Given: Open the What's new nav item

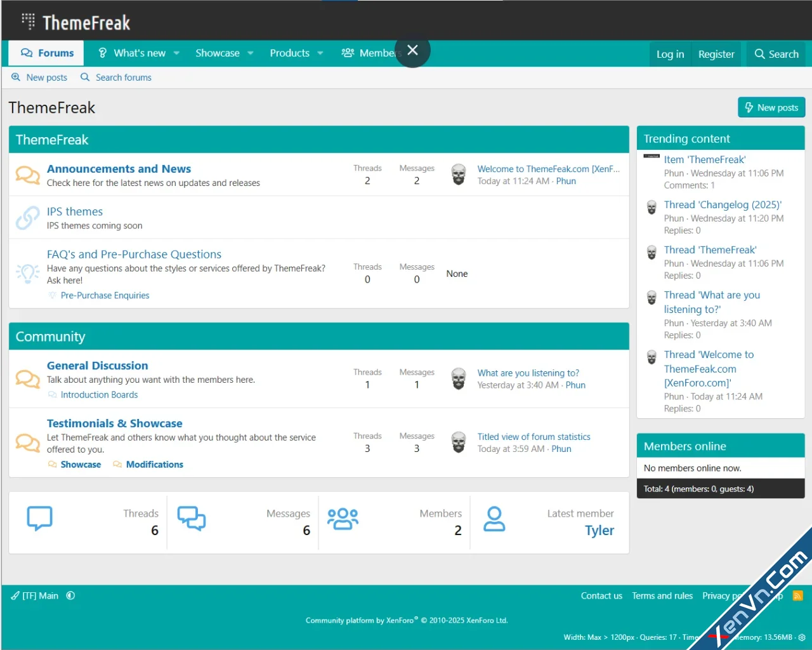Looking at the screenshot, I should click(132, 53).
